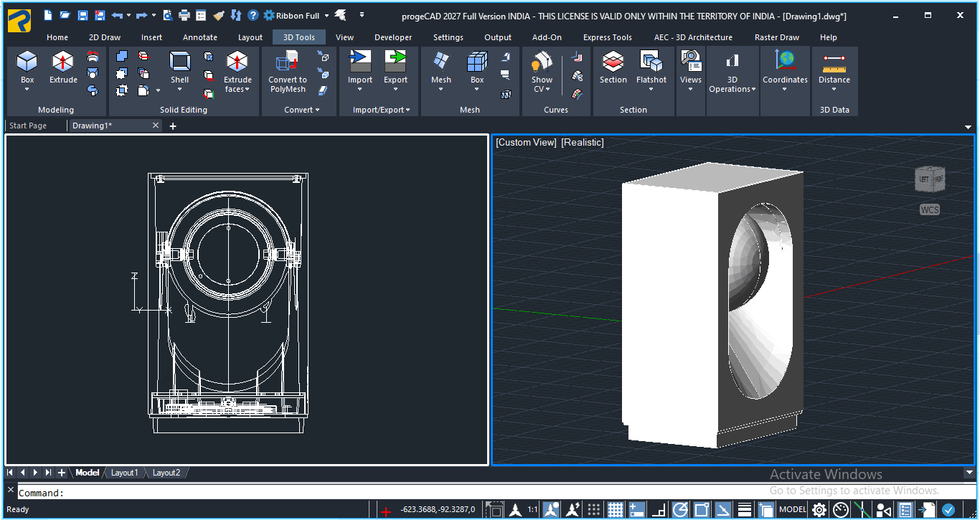Select the Mesh tool icon
The image size is (980, 520).
click(x=441, y=62)
